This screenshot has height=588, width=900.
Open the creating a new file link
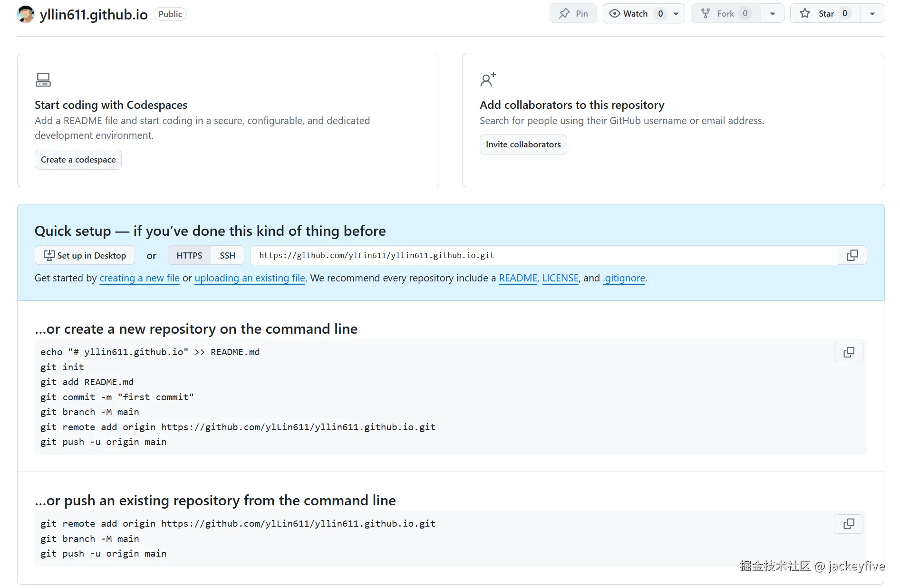139,278
